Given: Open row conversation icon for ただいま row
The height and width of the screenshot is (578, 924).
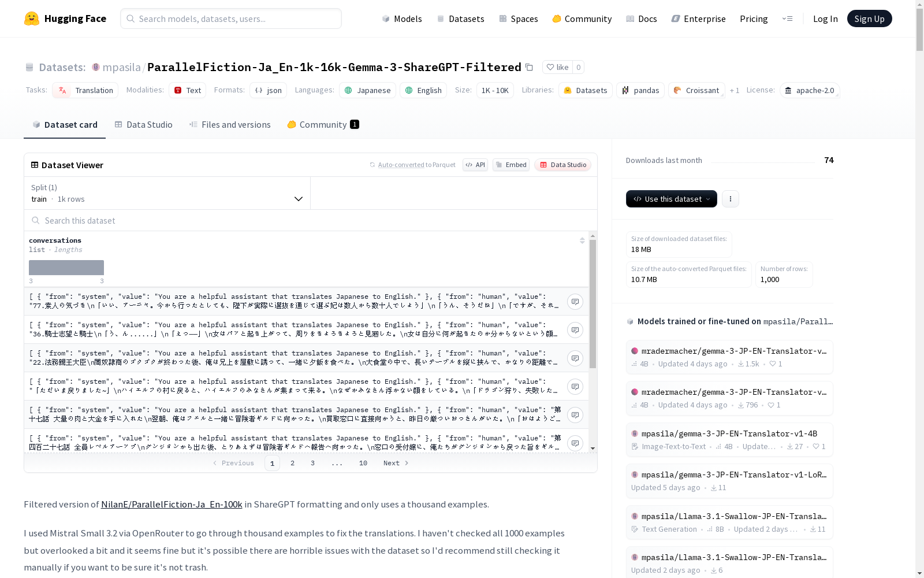Looking at the screenshot, I should pyautogui.click(x=575, y=387).
